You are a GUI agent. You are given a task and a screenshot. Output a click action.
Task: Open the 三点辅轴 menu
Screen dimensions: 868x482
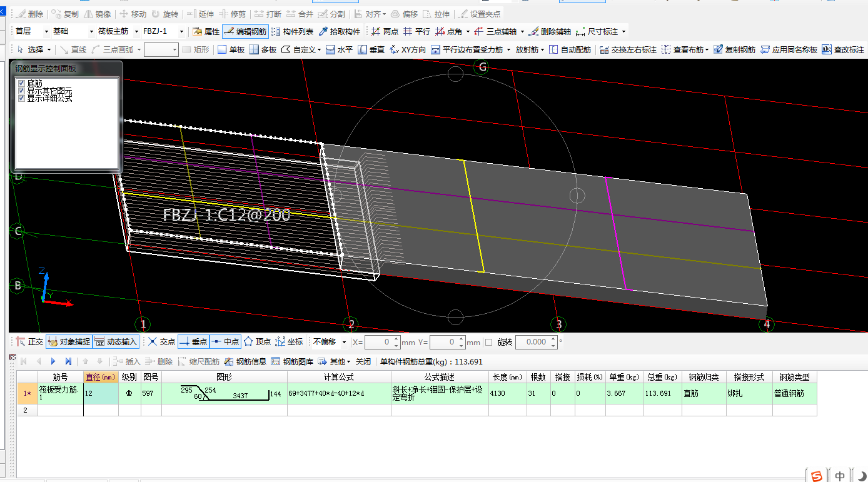click(x=499, y=31)
